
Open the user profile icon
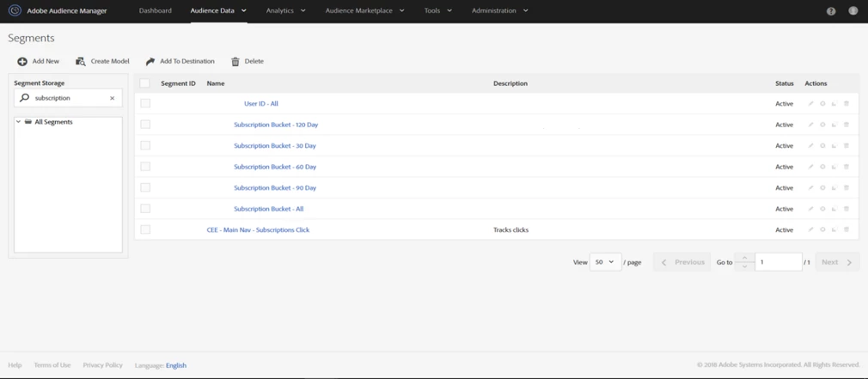point(853,10)
